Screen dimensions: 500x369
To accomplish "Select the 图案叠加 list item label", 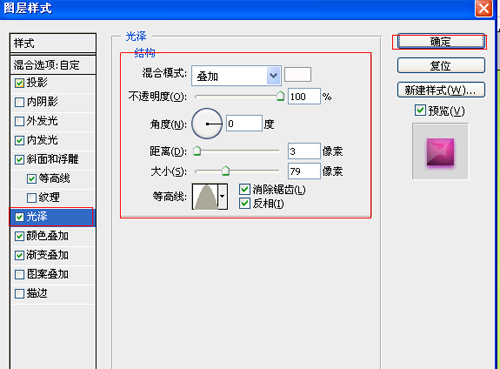I will (47, 274).
